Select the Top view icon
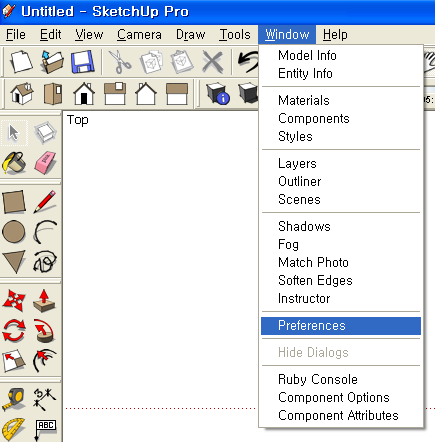Viewport: 435px width, 442px height. pyautogui.click(x=53, y=94)
